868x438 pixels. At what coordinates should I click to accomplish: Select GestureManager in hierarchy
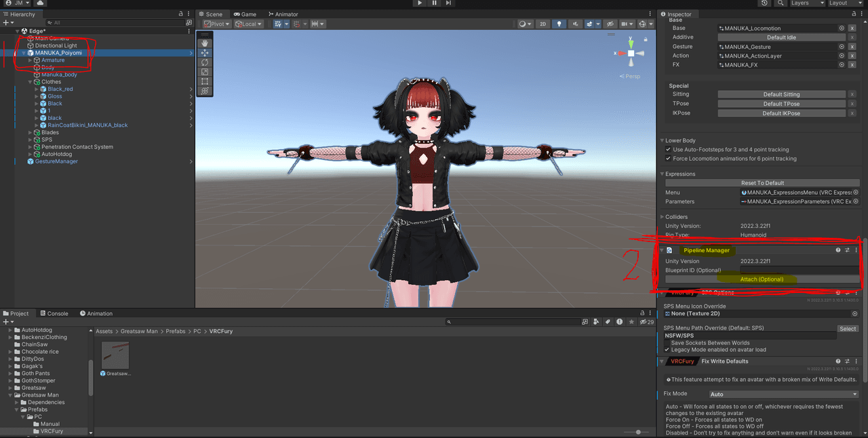click(56, 161)
